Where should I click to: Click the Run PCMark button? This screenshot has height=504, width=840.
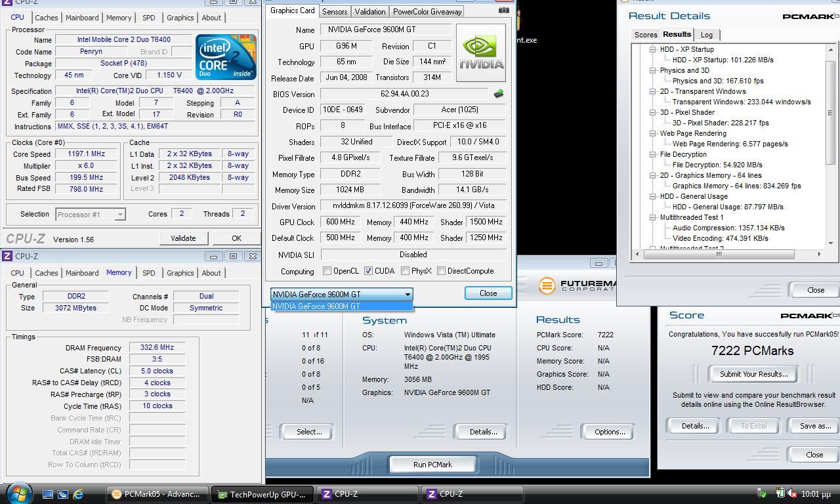pyautogui.click(x=433, y=465)
